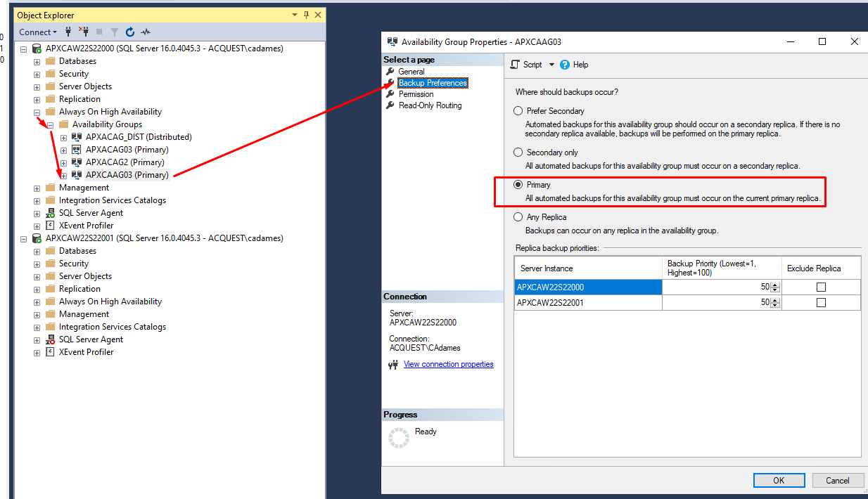Image resolution: width=868 pixels, height=499 pixels.
Task: Select Server Objects under APXCAW22S22001
Action: (85, 276)
